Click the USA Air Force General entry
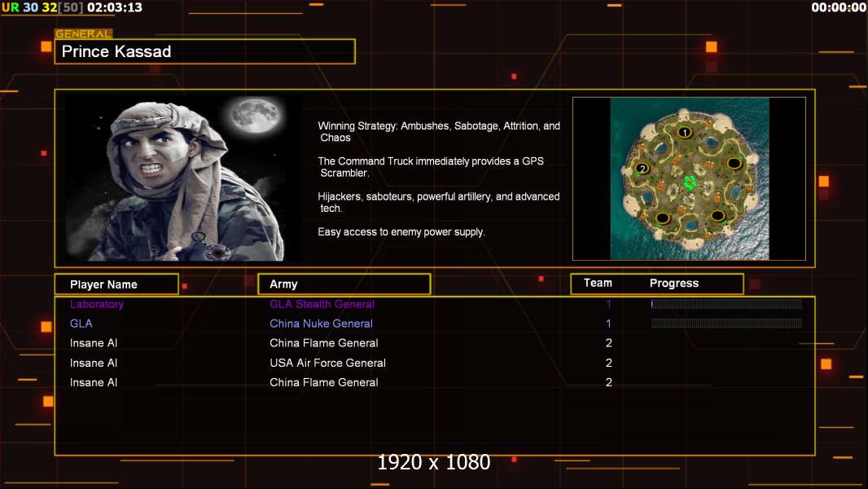The image size is (868, 489). coord(327,363)
